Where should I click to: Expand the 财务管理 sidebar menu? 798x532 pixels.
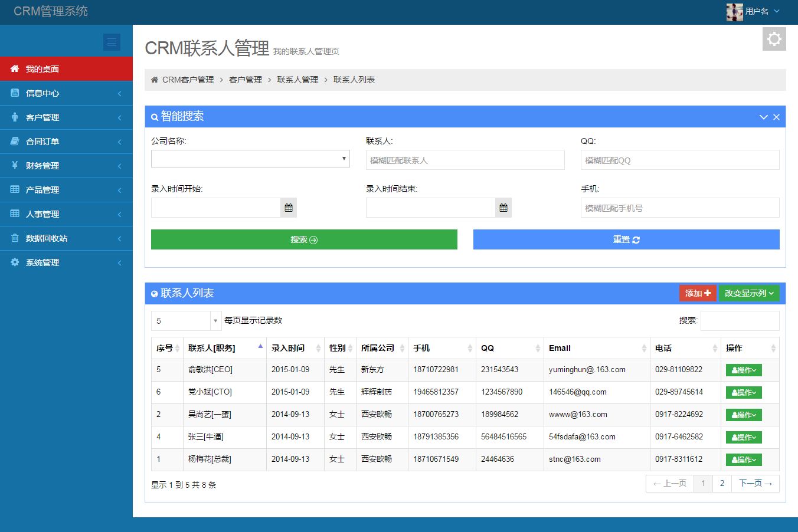click(66, 166)
